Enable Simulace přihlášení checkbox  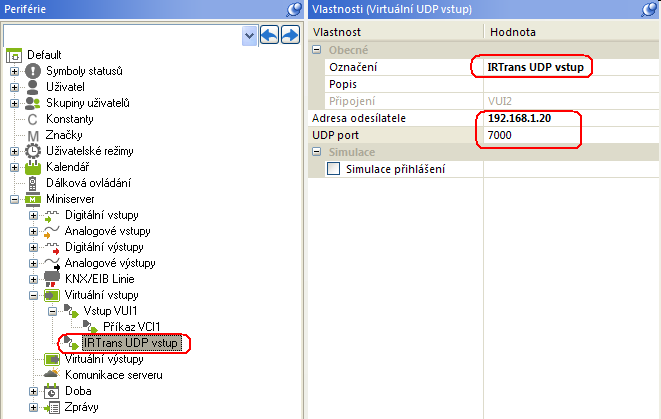tap(335, 169)
